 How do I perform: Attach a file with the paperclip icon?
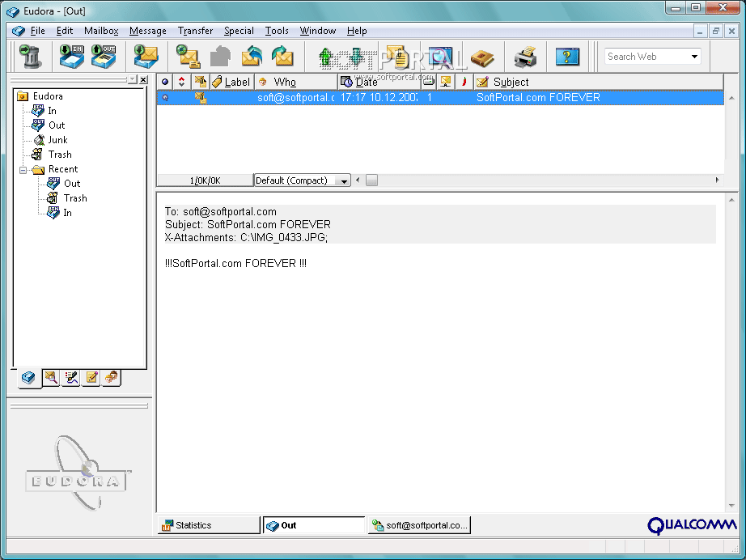397,57
